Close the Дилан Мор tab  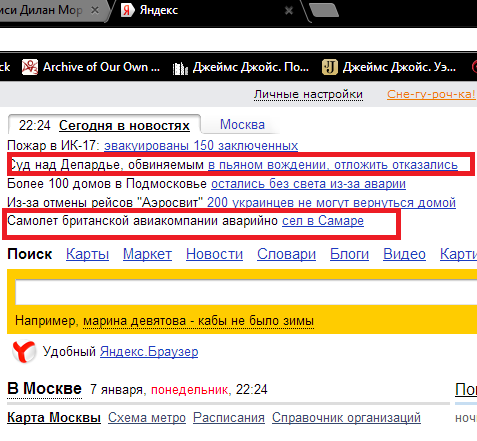[95, 10]
